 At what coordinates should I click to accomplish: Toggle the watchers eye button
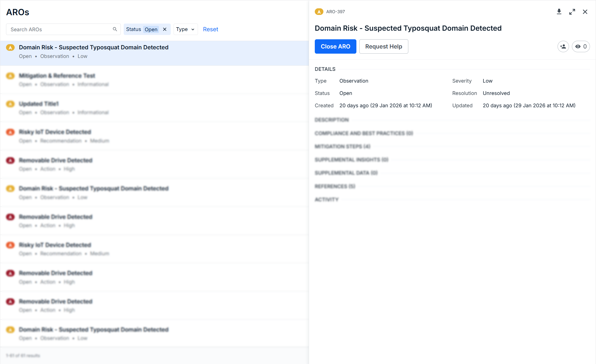point(581,46)
